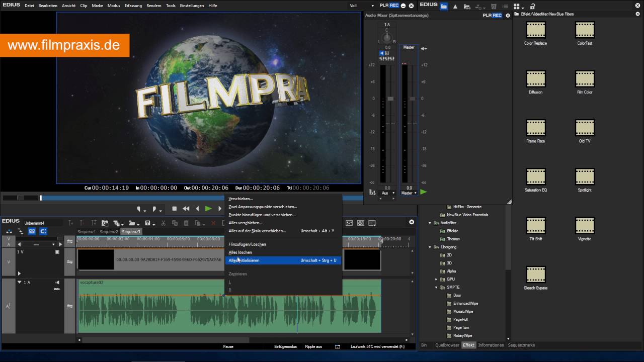
Task: Adjust the 1 A pan knob in Audio Mixer
Action: (387, 38)
